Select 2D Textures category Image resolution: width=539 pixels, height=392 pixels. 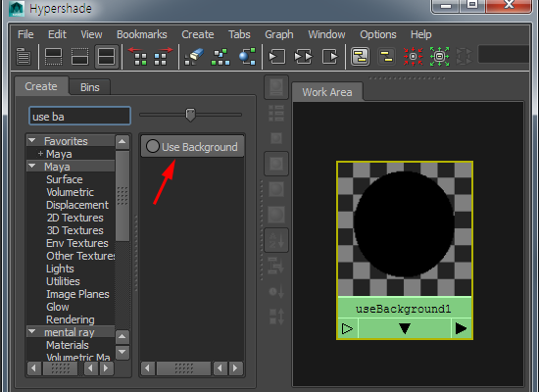pyautogui.click(x=74, y=218)
